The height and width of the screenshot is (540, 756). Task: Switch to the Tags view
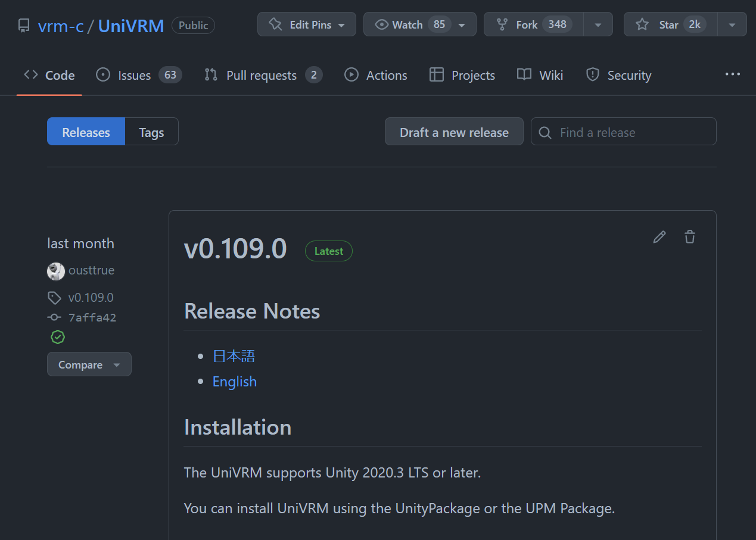151,132
